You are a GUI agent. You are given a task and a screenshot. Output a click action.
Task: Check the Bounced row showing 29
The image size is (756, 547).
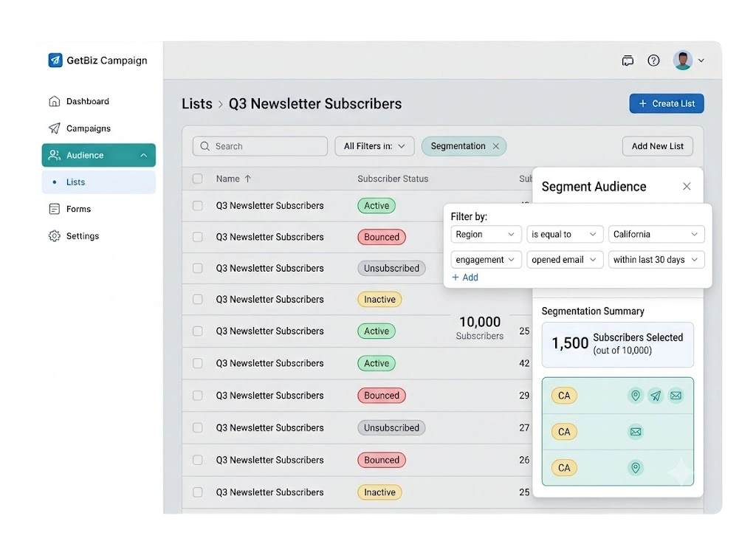click(198, 396)
